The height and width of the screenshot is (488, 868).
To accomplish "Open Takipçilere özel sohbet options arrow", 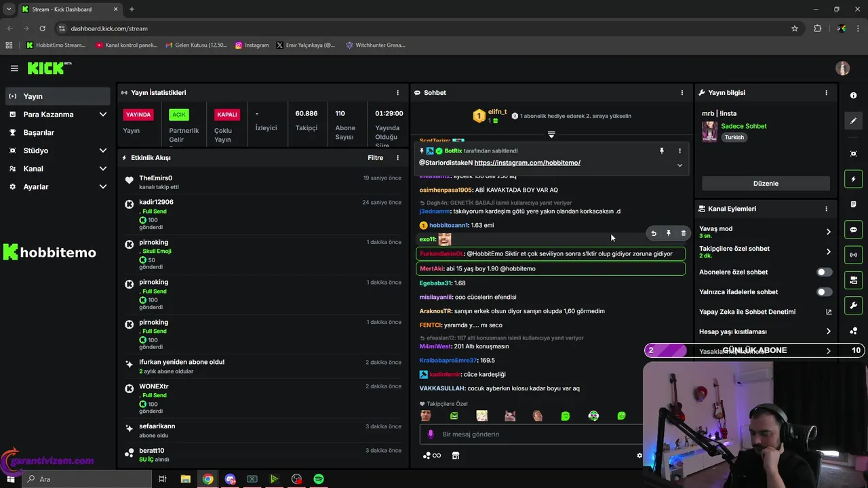I will click(x=828, y=251).
